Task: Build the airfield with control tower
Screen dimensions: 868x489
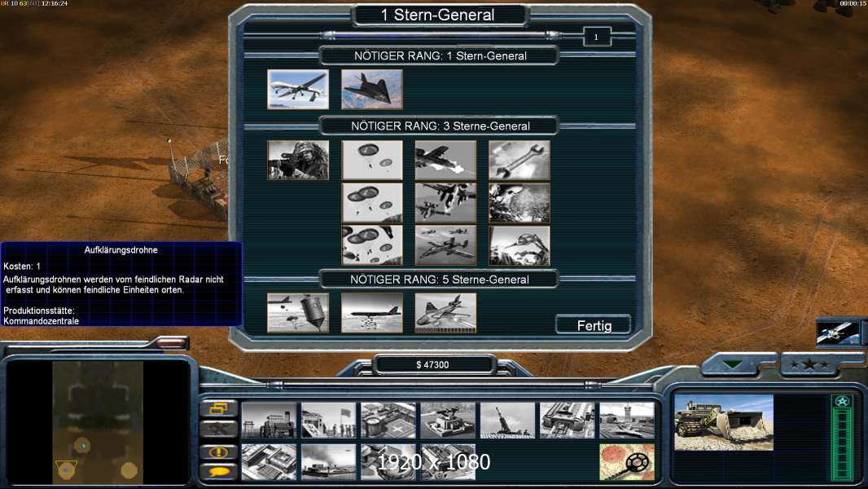Action: (x=627, y=421)
